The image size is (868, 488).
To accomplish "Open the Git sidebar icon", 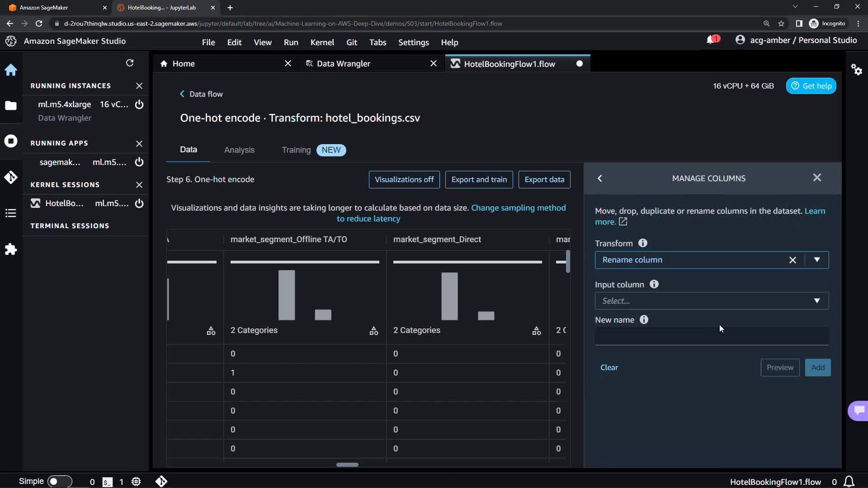I will [11, 177].
